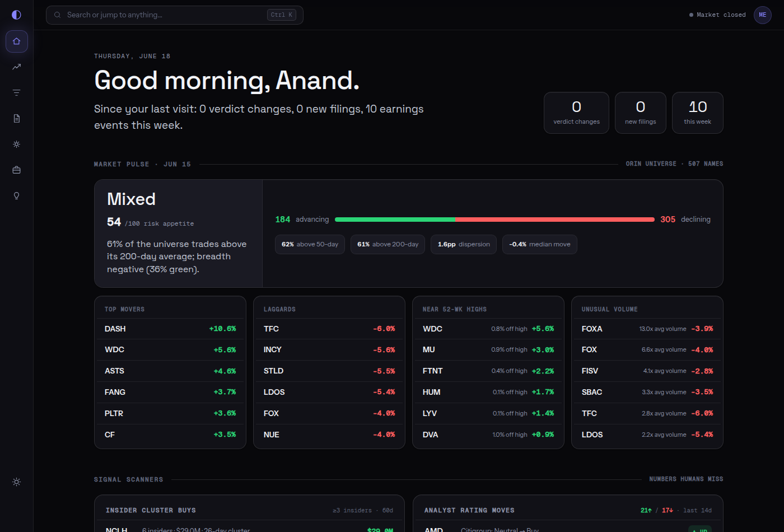Open the new filings stat card
This screenshot has width=784, height=532.
click(641, 113)
